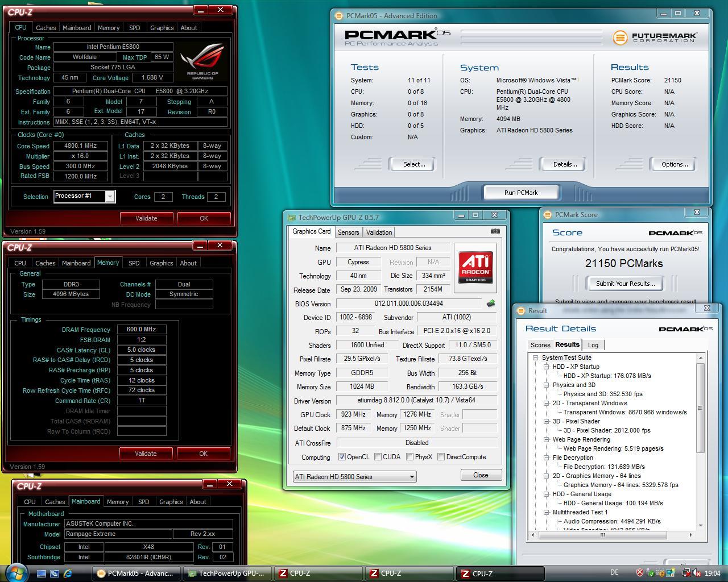
Task: Click the PCMark05 title bar icon
Action: (x=339, y=16)
